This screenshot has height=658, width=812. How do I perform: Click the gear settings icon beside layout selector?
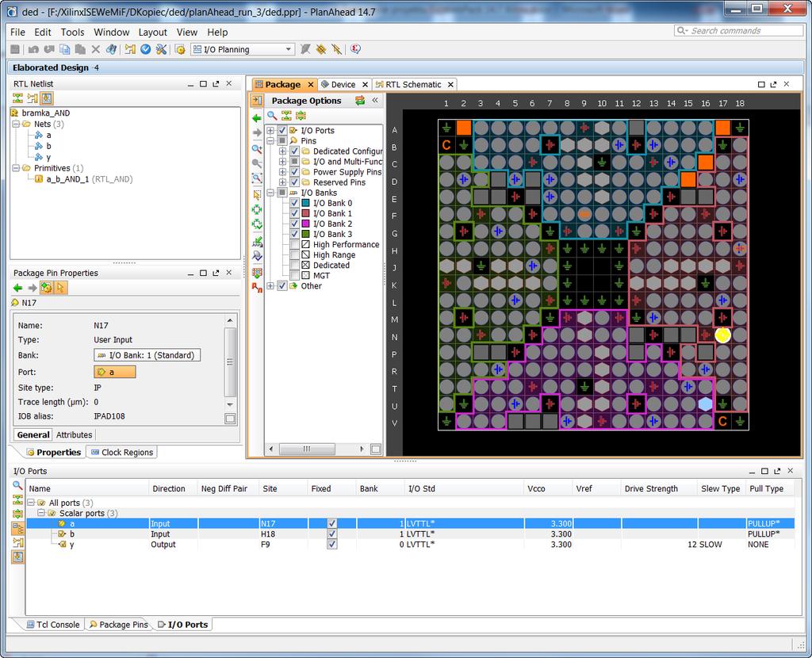(x=180, y=49)
